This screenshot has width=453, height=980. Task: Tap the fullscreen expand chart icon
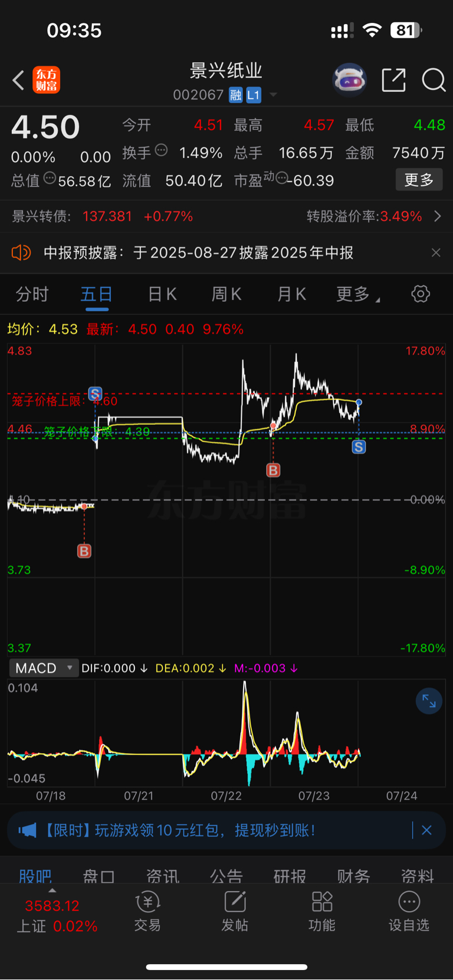point(429,701)
